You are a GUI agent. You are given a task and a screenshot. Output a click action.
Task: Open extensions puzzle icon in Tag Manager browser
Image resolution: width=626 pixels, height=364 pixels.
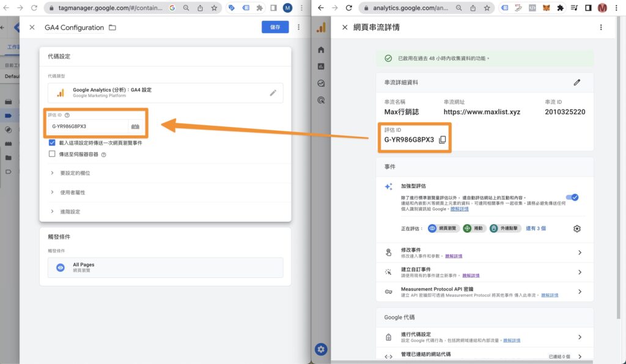[259, 8]
